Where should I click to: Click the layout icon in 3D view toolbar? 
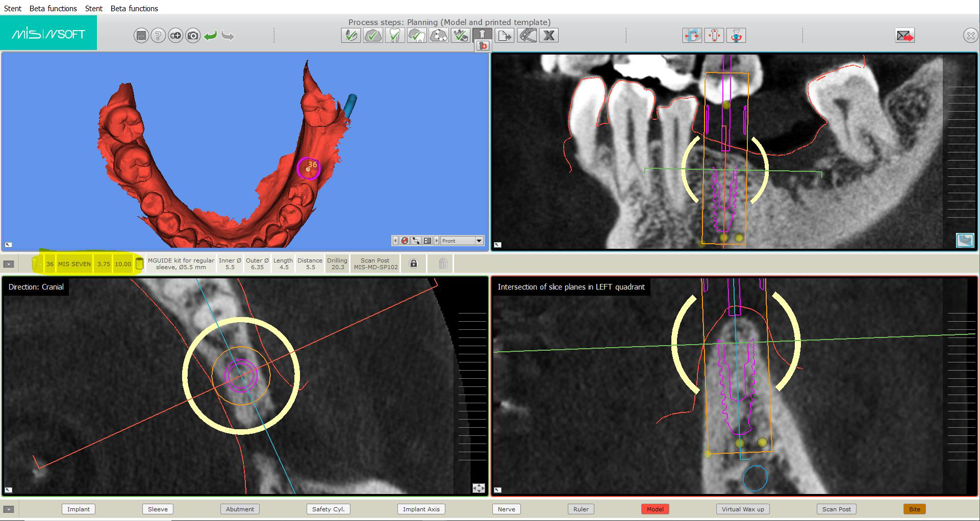(428, 241)
